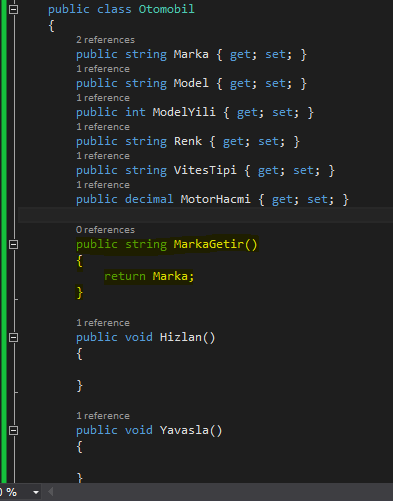Click the Yavasla method name

click(x=184, y=430)
